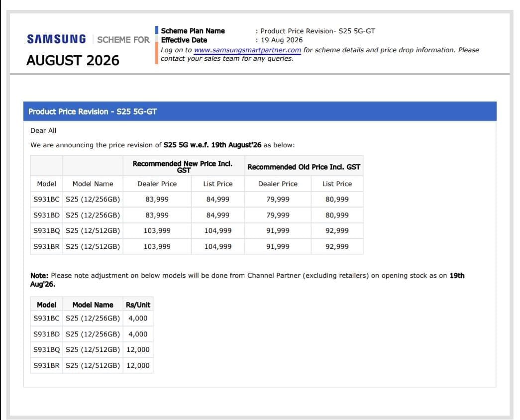Click 'Recommended New Price Incl. GST' column header
The image size is (520, 420).
click(x=183, y=167)
